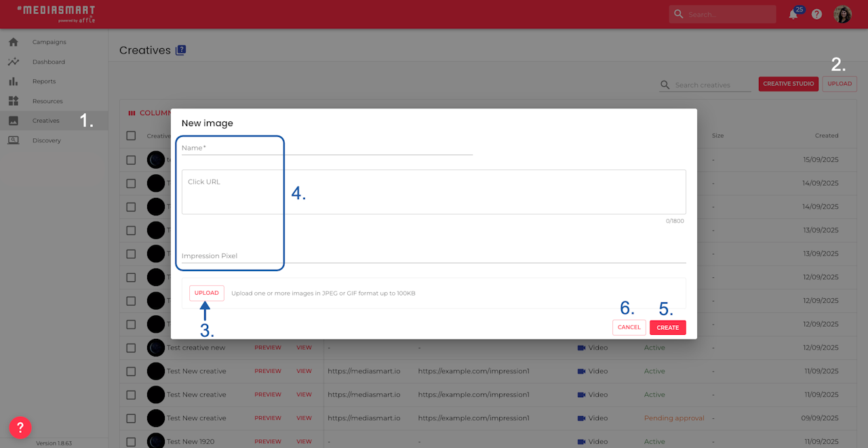
Task: Click UPLOAD inside the New image dialog
Action: click(207, 293)
